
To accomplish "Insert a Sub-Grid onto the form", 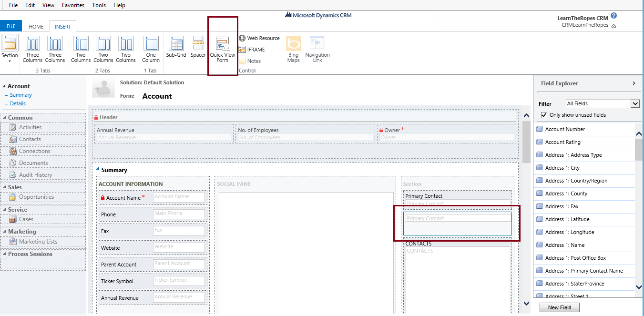I will coord(175,48).
